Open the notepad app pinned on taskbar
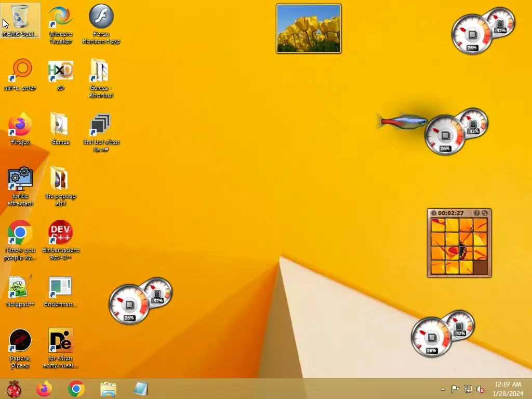Screen dimensions: 532x399 pyautogui.click(x=140, y=389)
